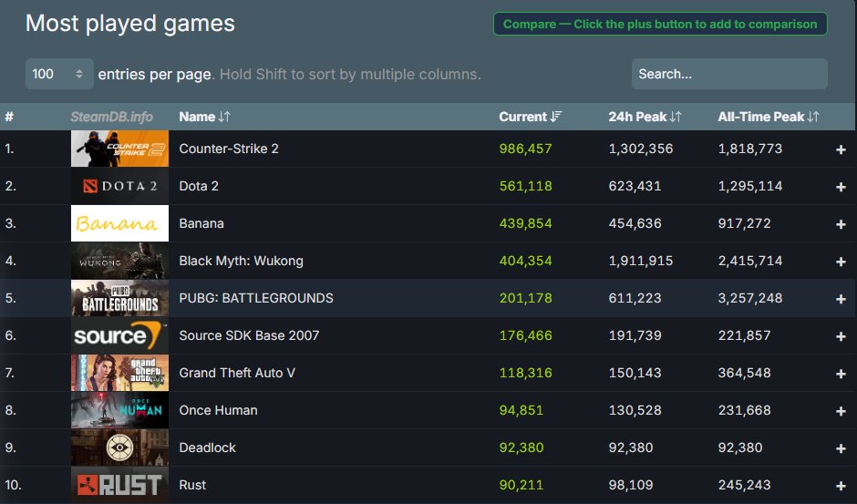Open the Source logo thumbnail
Screen dimensions: 857x504
(119, 335)
